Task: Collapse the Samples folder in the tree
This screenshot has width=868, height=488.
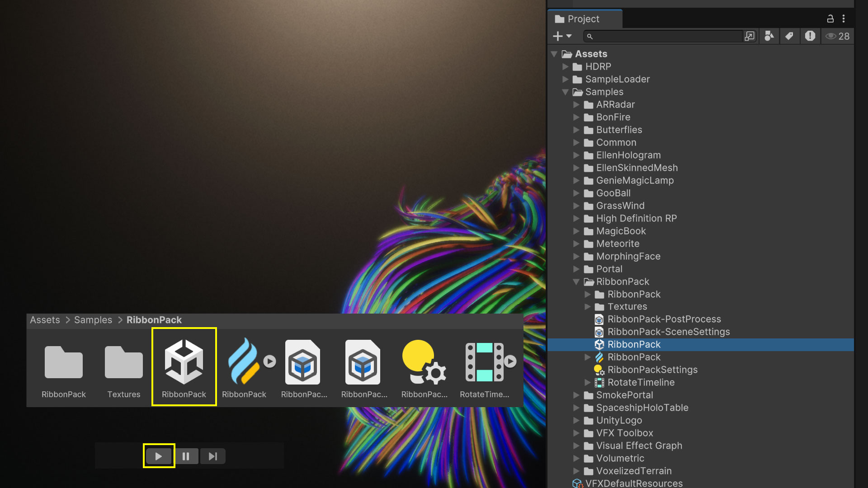Action: (565, 92)
